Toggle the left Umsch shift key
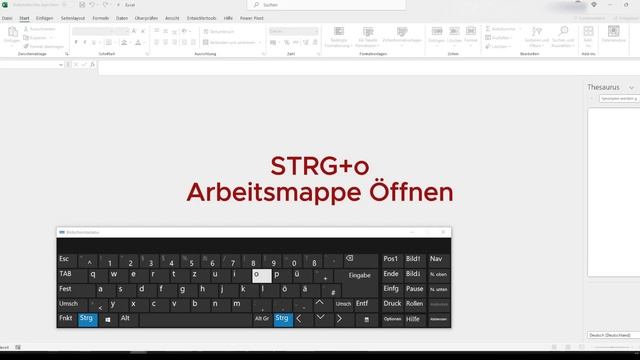Viewport: 640px width, 360px height. click(73, 304)
